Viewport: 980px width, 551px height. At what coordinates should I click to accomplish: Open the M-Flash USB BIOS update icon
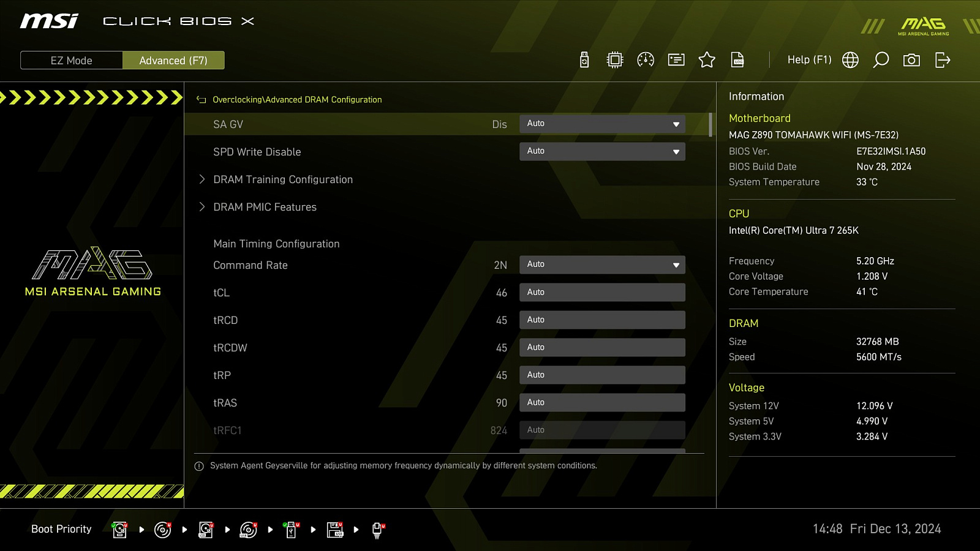[584, 59]
